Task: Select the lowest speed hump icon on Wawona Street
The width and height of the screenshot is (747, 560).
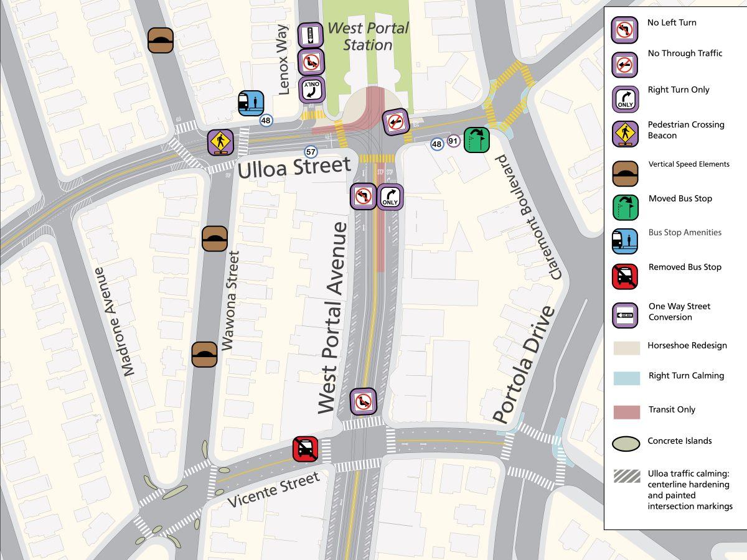Action: [x=204, y=353]
